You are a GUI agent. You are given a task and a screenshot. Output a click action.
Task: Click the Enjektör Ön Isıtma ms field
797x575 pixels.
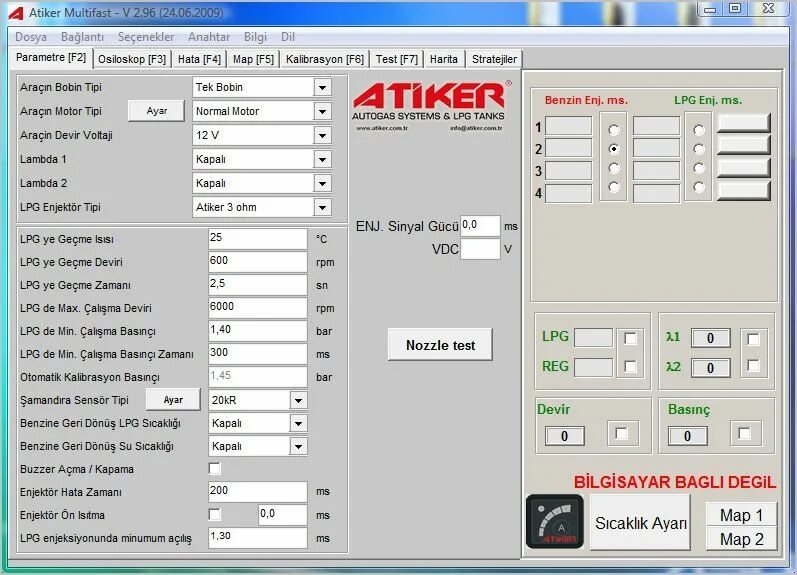[283, 515]
